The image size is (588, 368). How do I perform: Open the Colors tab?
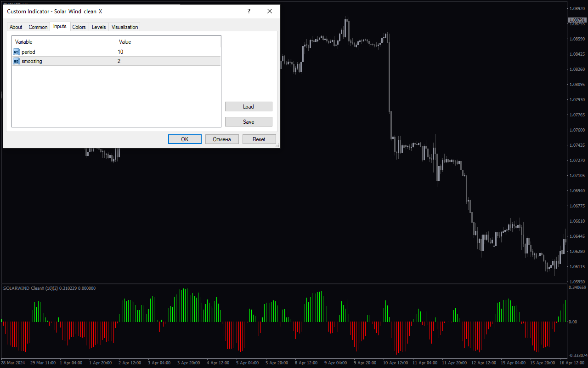[x=79, y=27]
